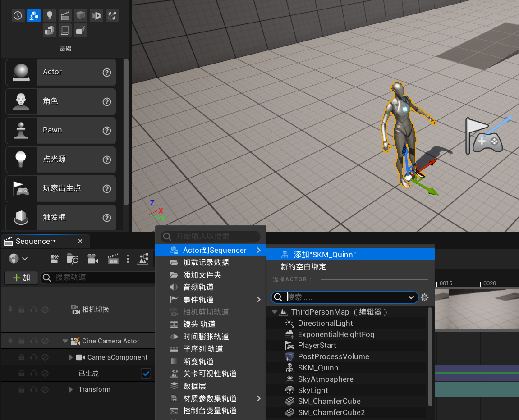This screenshot has height=420, width=519.
Task: Expand the CameraComponent track
Action: click(x=71, y=357)
